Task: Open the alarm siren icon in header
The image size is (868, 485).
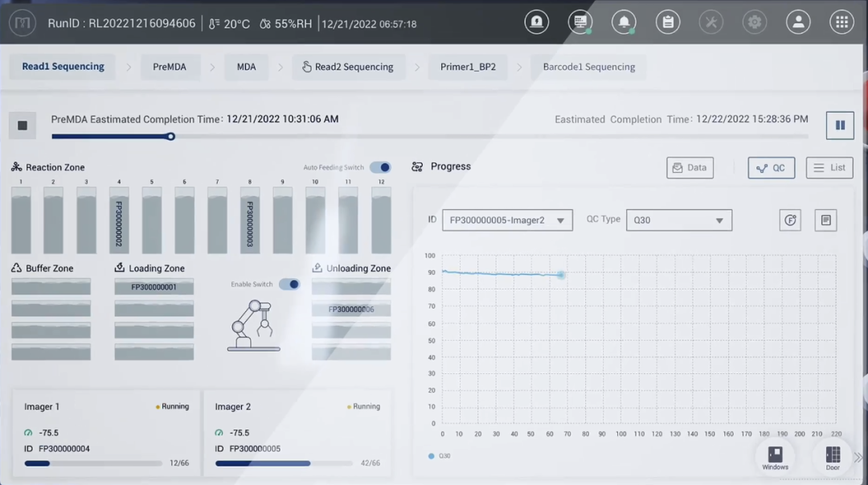Action: [x=537, y=23]
